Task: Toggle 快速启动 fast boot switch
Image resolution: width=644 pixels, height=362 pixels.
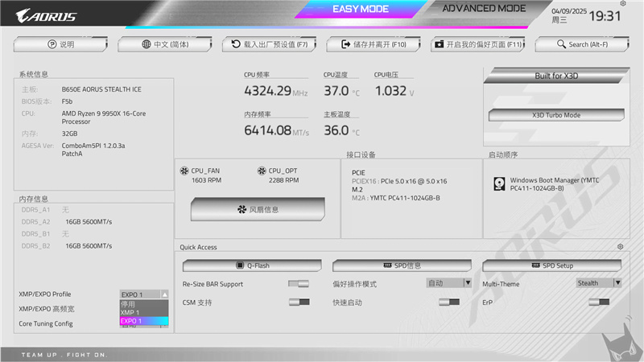Action: (449, 302)
